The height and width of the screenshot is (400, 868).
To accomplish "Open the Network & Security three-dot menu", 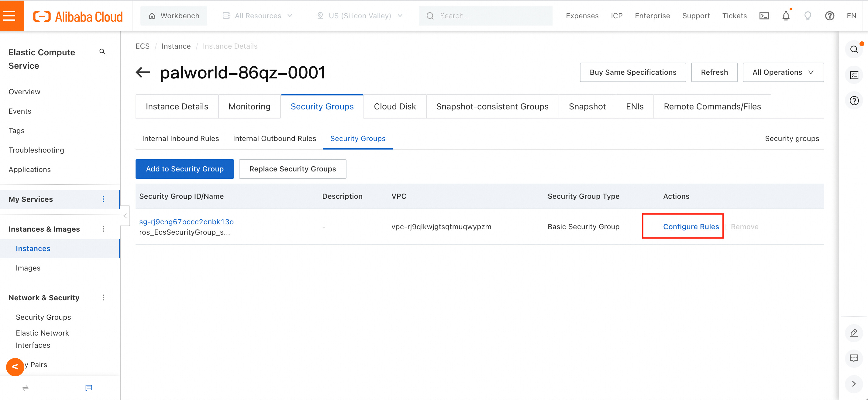I will tap(103, 298).
